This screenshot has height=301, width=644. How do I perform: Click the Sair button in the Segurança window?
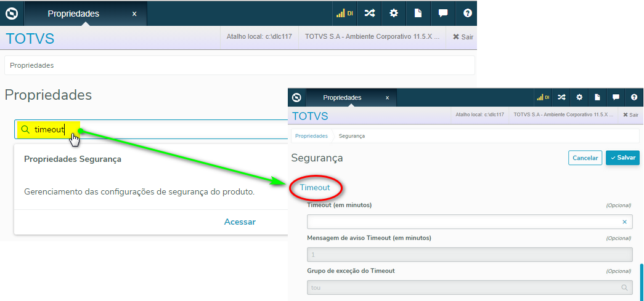pyautogui.click(x=630, y=114)
